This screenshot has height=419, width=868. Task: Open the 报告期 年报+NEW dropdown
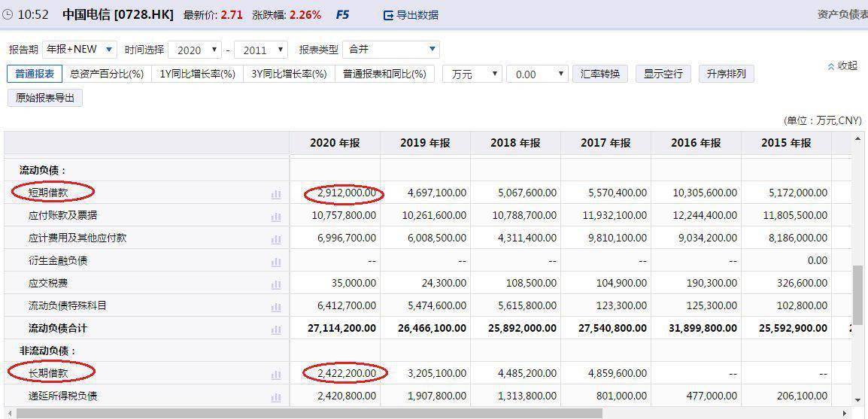[79, 50]
